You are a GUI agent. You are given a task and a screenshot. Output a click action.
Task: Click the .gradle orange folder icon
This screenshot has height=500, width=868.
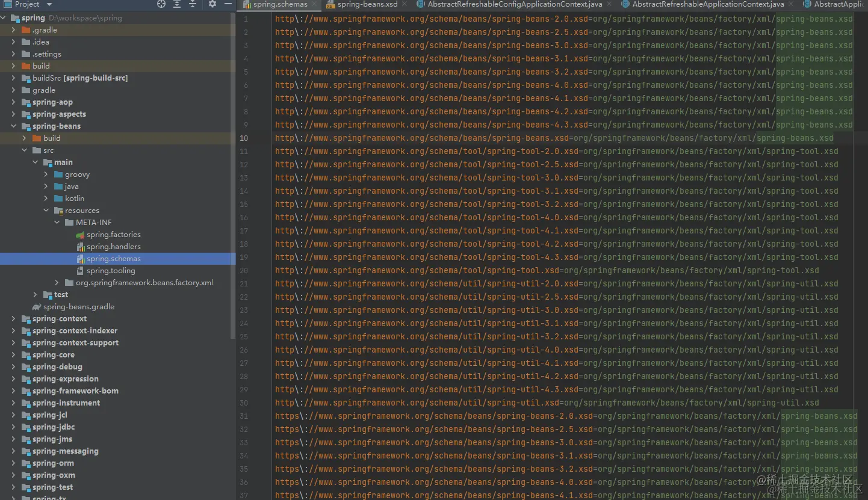(26, 30)
